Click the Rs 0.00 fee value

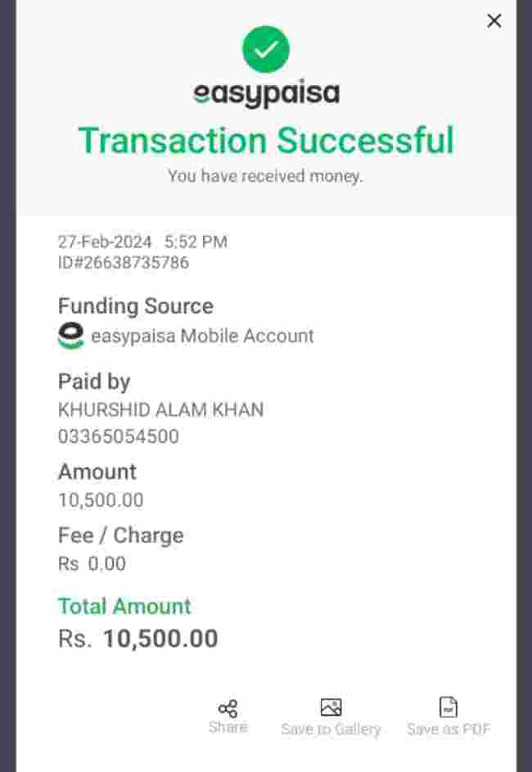pos(92,563)
